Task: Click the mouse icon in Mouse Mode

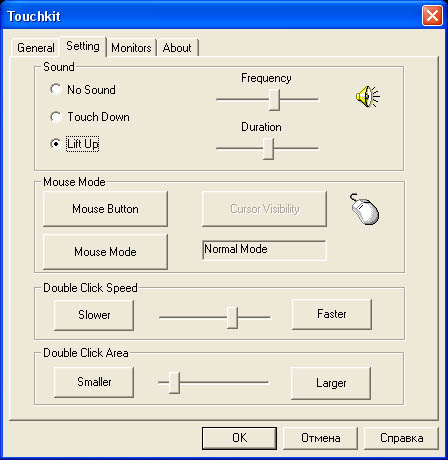Action: click(365, 209)
